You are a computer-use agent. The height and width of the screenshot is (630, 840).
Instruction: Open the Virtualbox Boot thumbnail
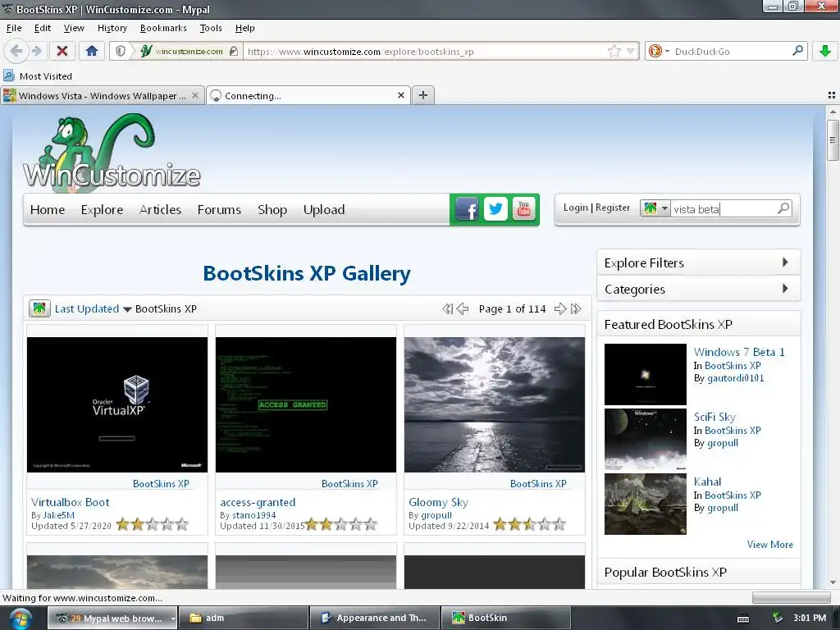(116, 404)
